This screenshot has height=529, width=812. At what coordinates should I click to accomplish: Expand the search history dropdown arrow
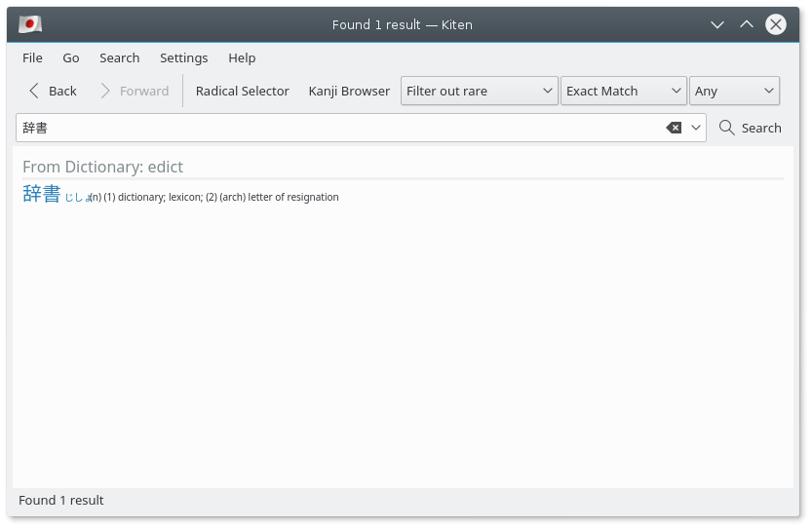tap(696, 128)
